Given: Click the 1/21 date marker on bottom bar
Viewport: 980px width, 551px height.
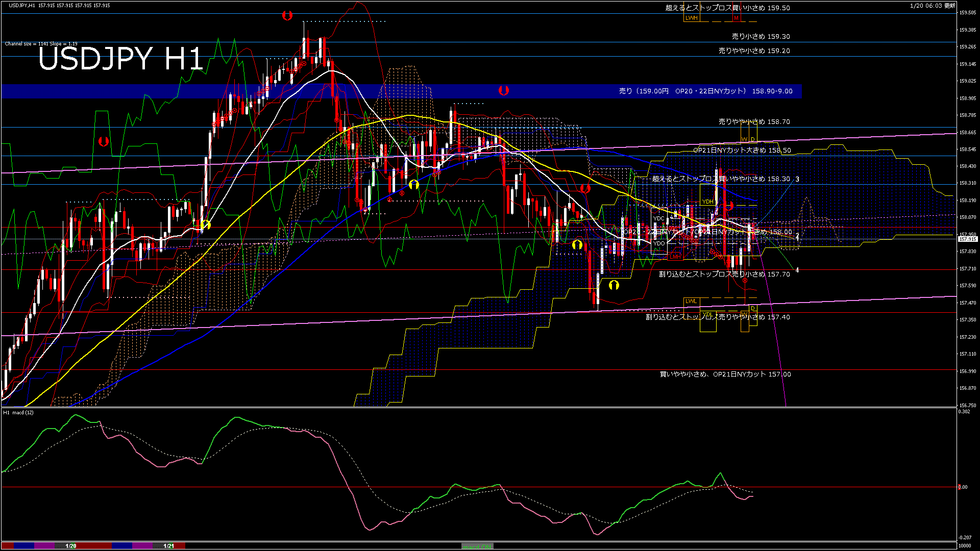Looking at the screenshot, I should 169,546.
